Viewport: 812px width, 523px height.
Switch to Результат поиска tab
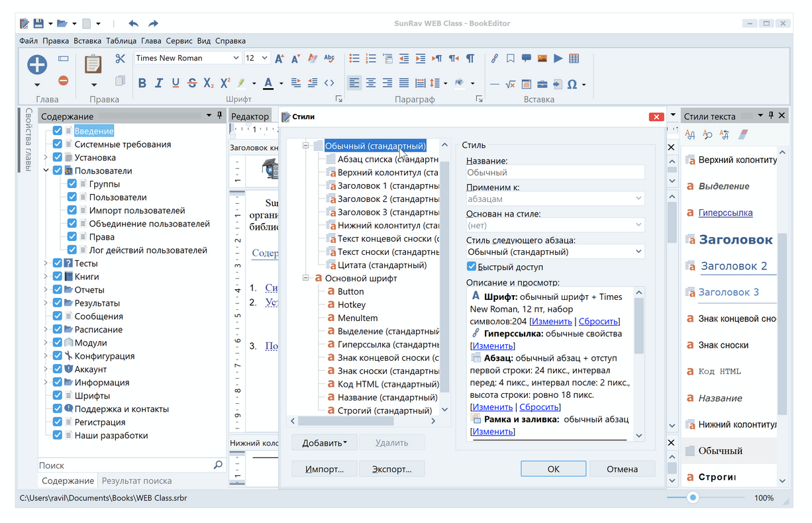(x=136, y=481)
